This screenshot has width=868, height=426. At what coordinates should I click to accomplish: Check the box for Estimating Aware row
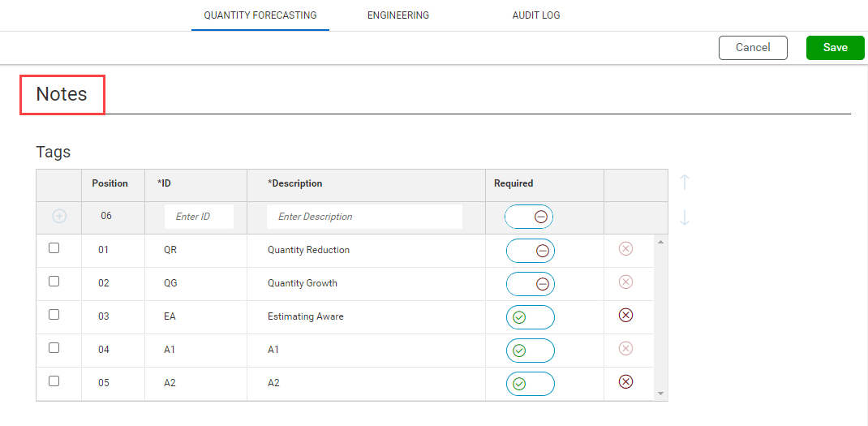pyautogui.click(x=54, y=315)
